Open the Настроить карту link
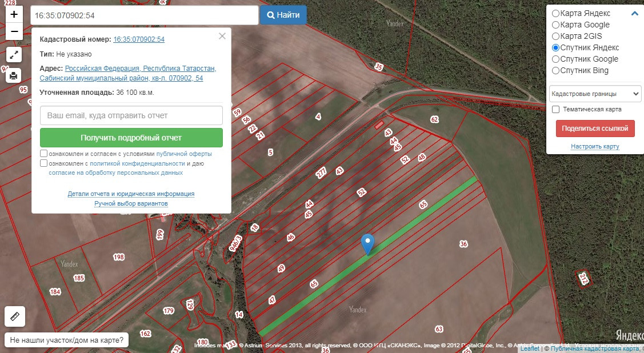Viewport: 644px width, 353px height. (595, 147)
